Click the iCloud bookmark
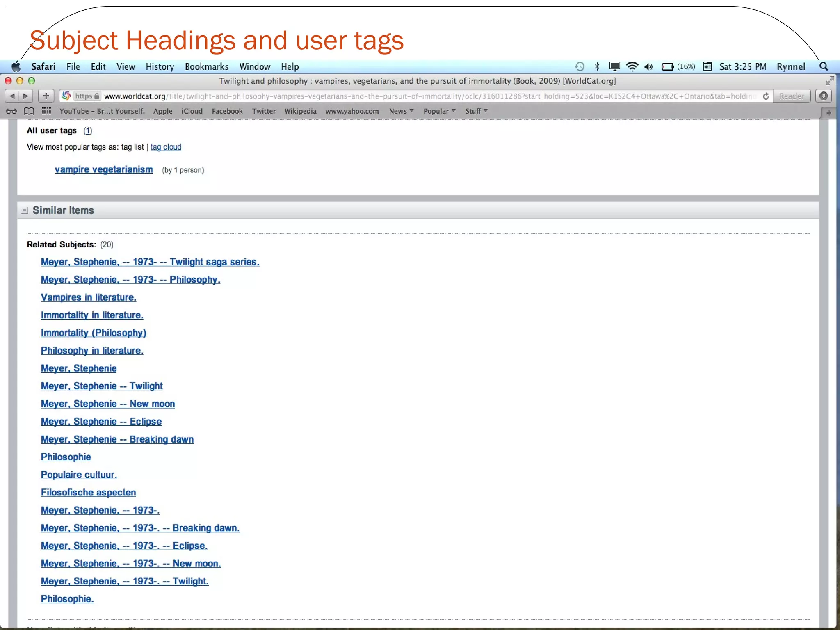The height and width of the screenshot is (630, 840). click(192, 111)
